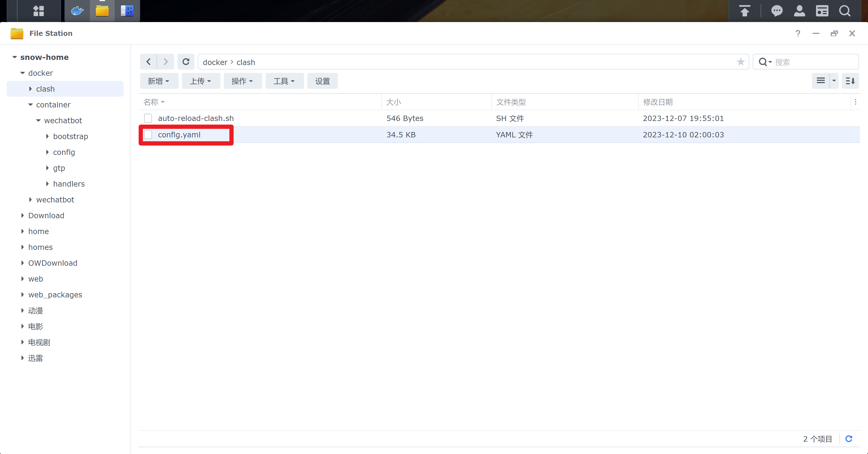The image size is (868, 454).
Task: Open the DSM search icon
Action: coord(845,11)
